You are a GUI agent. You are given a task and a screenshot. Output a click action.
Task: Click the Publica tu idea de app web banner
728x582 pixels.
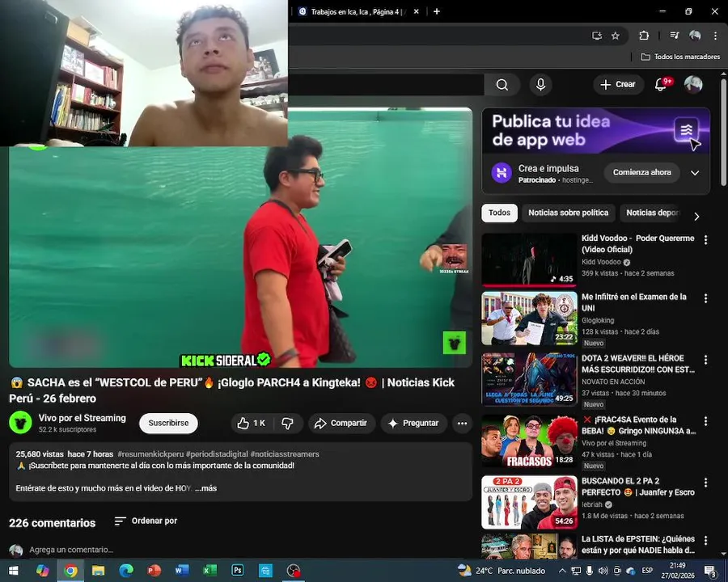(595, 131)
